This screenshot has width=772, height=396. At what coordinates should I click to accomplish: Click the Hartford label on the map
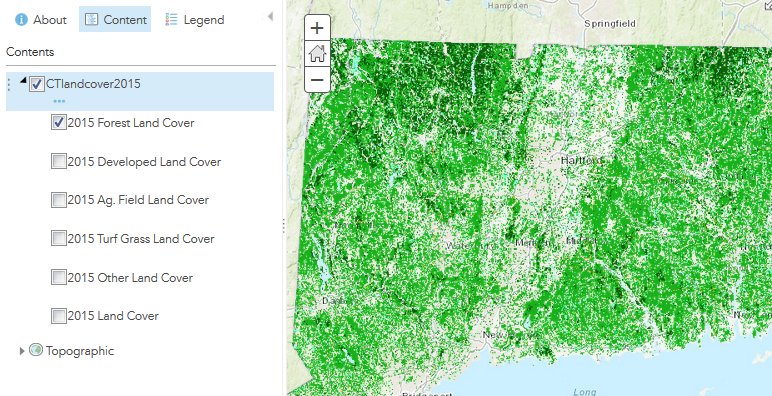(582, 160)
